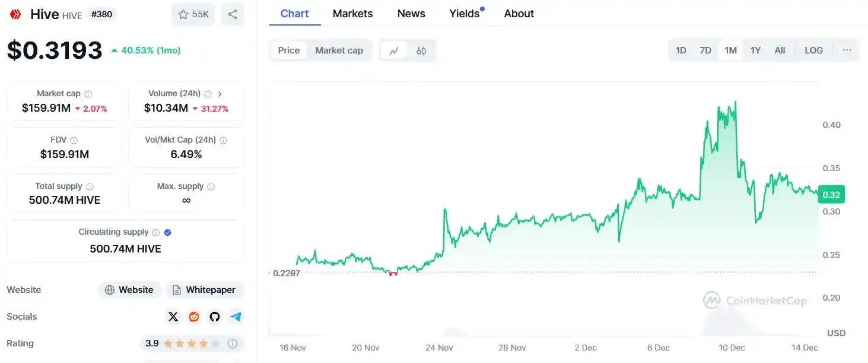The height and width of the screenshot is (363, 868).
Task: Switch to candlestick chart icon
Action: [x=421, y=50]
